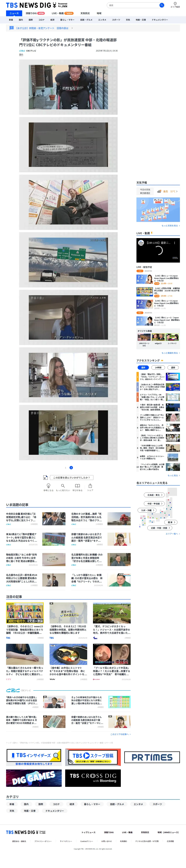The width and height of the screenshot is (186, 868).
Task: Expand the 関東 area button
Action: [x=171, y=522]
